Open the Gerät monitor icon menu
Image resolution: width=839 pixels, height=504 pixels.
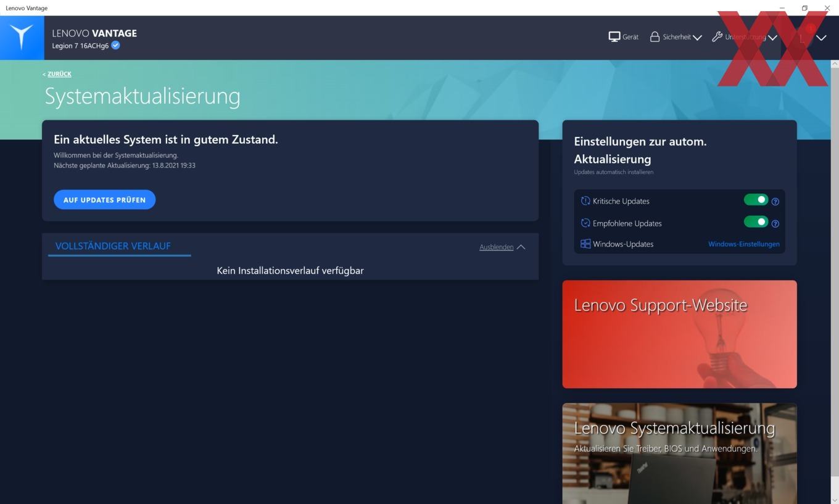point(614,37)
